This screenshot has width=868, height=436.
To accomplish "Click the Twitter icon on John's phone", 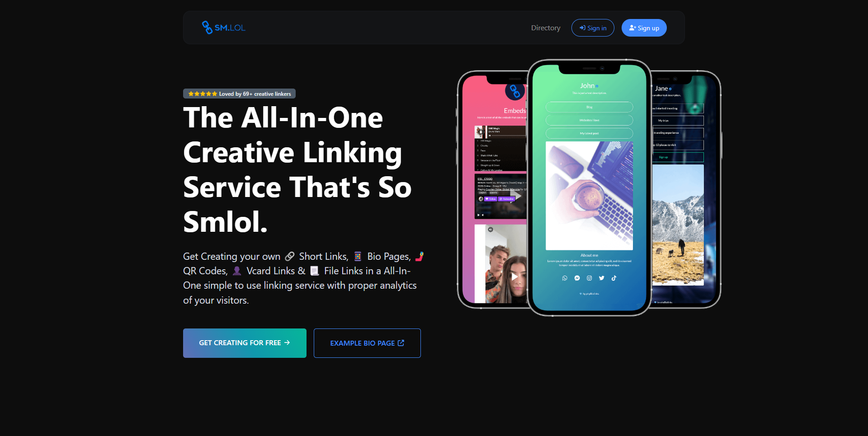I will (601, 278).
